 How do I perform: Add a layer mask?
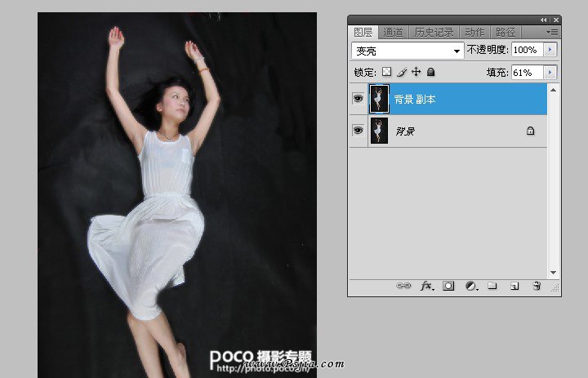point(448,287)
